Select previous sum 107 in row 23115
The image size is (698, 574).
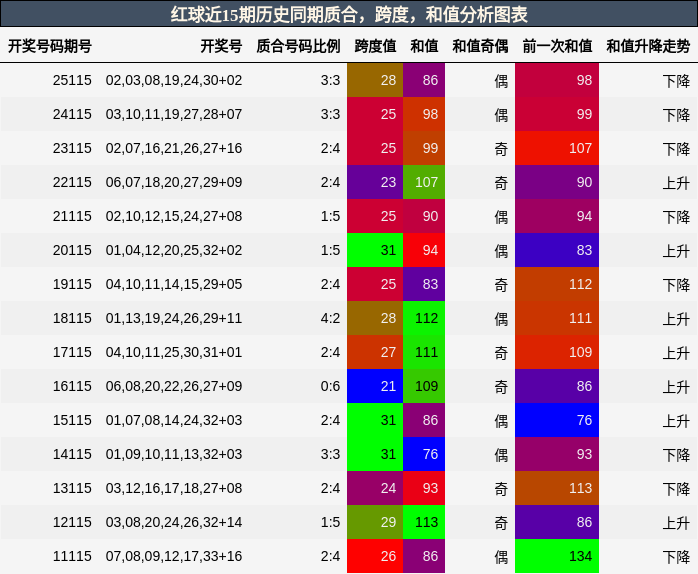557,148
